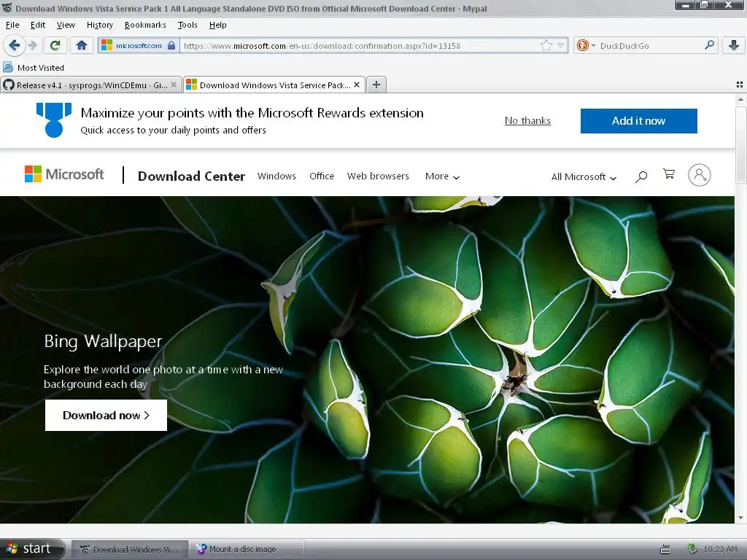Open the History menu

99,25
